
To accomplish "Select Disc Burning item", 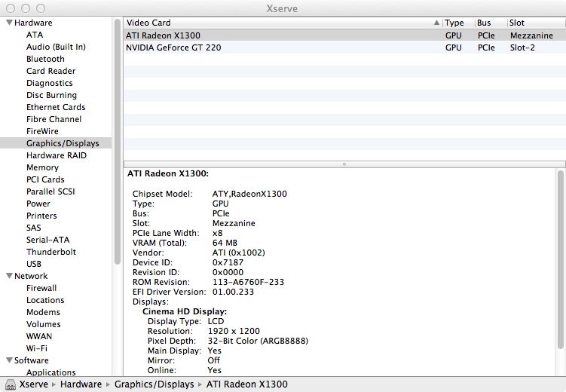I will pos(51,95).
